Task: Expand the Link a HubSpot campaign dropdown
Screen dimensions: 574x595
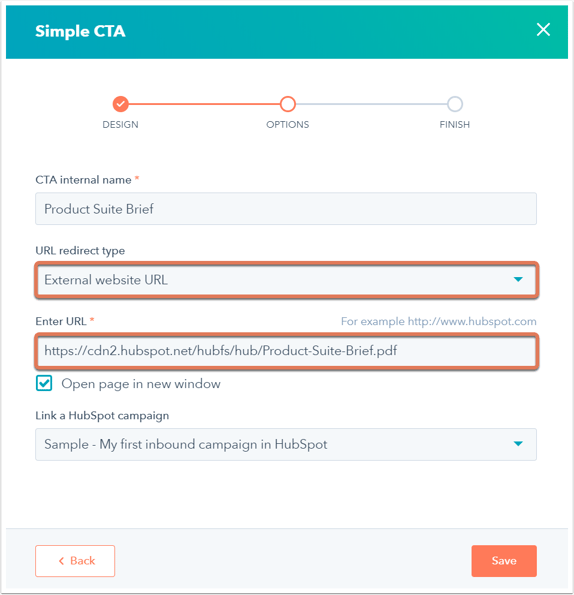Action: coord(286,444)
